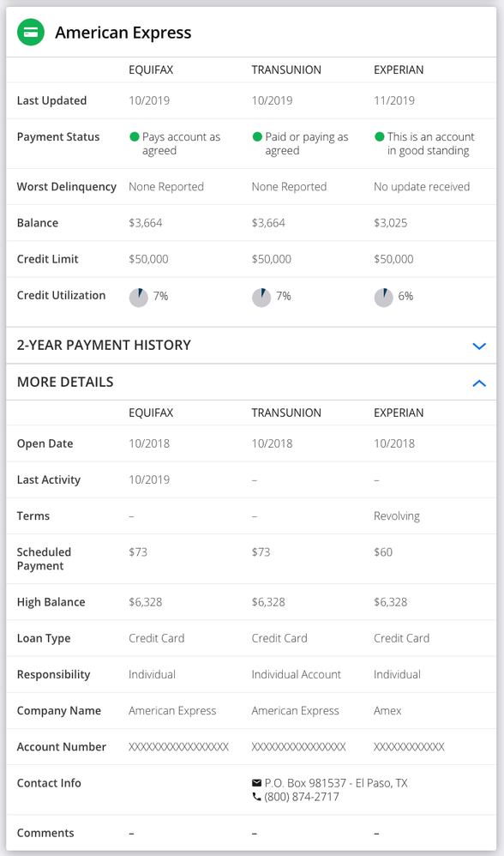Click the P.O. Box 981537 El Paso address
504x856 pixels.
coord(337,782)
